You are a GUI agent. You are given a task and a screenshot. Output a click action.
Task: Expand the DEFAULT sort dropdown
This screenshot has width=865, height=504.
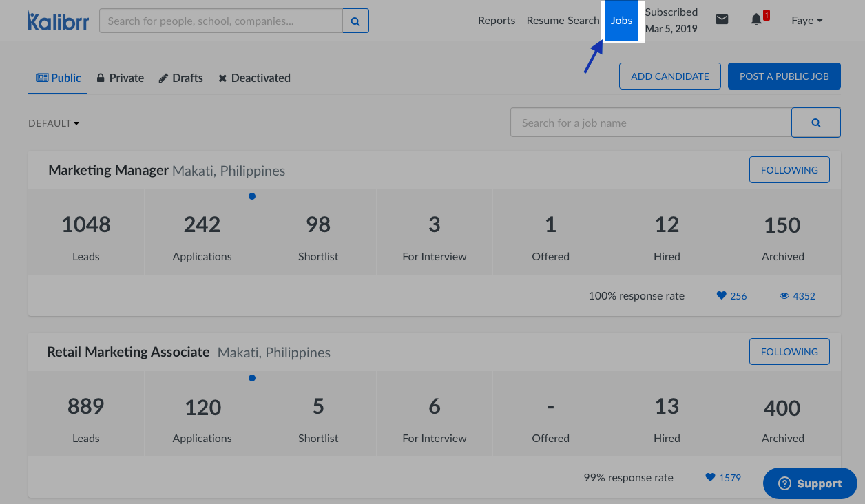pyautogui.click(x=54, y=123)
